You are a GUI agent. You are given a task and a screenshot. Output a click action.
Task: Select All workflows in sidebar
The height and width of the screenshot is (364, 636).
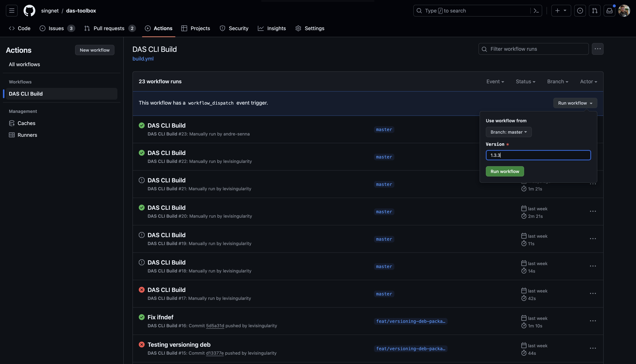click(24, 65)
